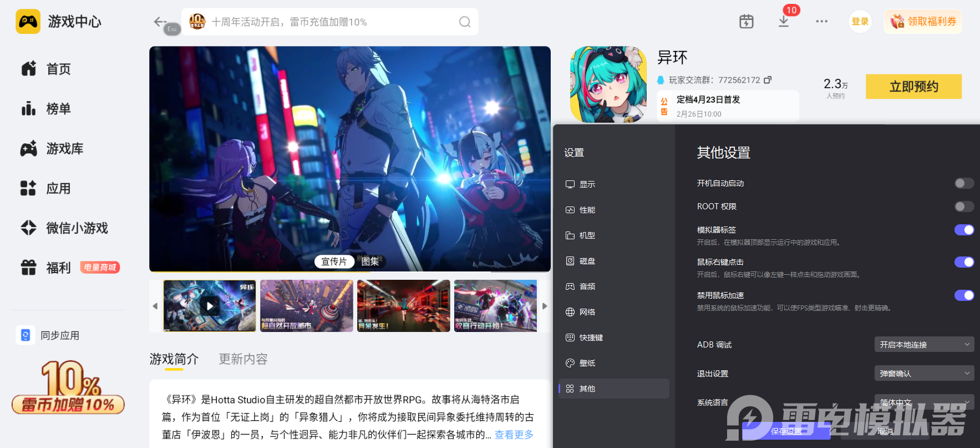Enable the ROOT 权限 switch
The height and width of the screenshot is (448, 980).
coord(964,207)
